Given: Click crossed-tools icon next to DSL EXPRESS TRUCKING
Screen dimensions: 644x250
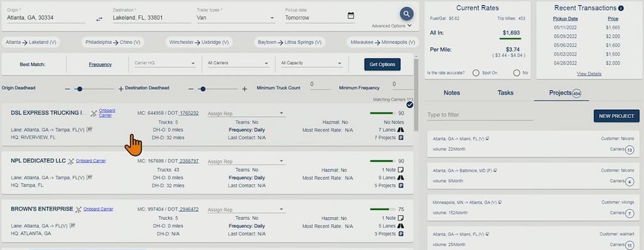Looking at the screenshot, I should click(94, 113).
